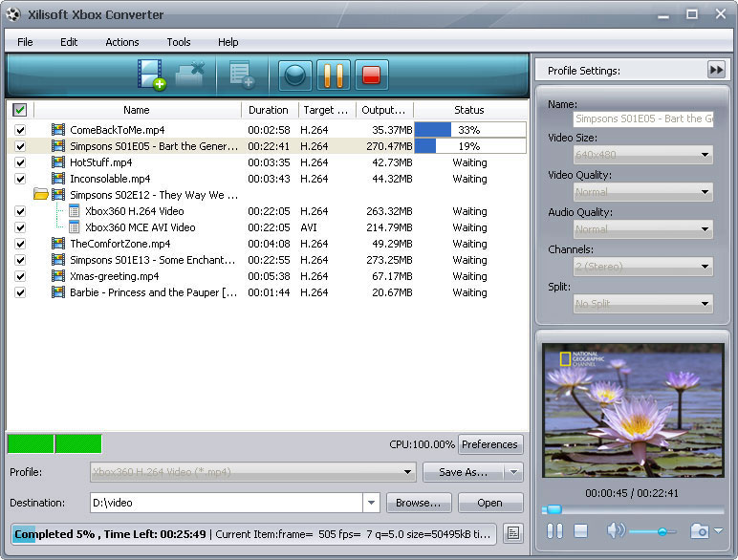Click the film icon of ComeBackToMe.mp4
The height and width of the screenshot is (560, 738).
pos(58,130)
